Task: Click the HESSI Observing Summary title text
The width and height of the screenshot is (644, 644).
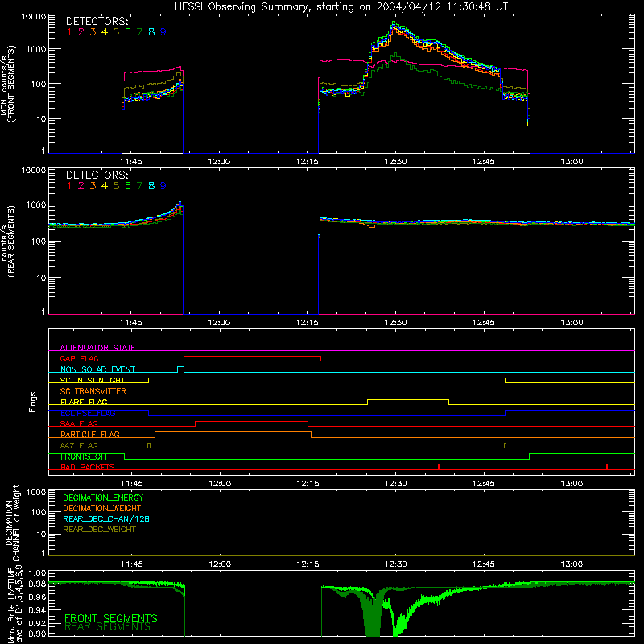Action: pyautogui.click(x=341, y=6)
